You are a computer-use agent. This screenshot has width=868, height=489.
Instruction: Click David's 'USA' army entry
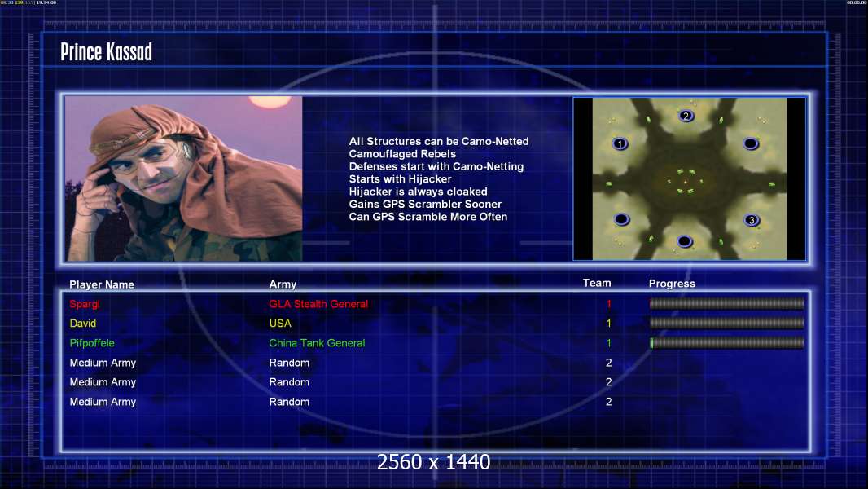(280, 324)
